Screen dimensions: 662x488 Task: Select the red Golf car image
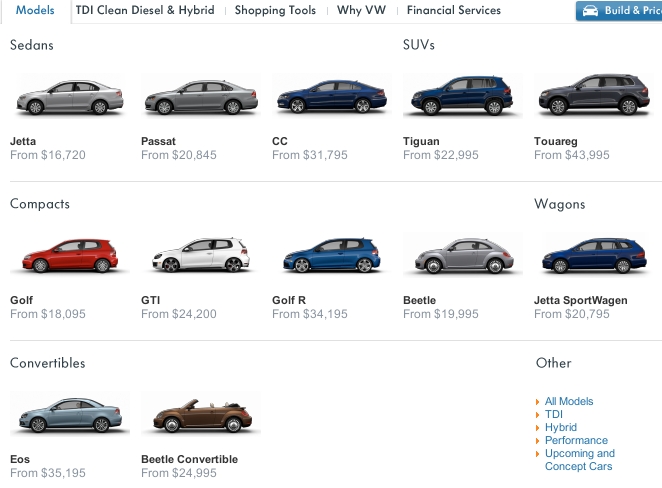coord(70,255)
